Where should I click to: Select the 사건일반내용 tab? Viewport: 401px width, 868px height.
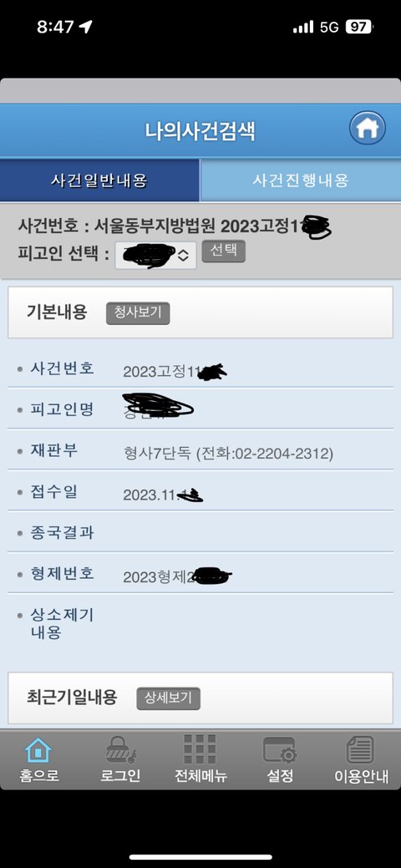[99, 180]
